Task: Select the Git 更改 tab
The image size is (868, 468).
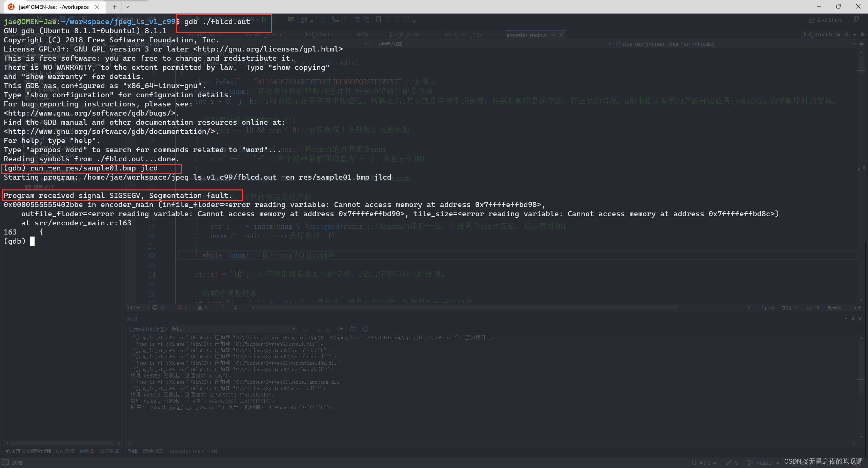Action: [x=65, y=451]
